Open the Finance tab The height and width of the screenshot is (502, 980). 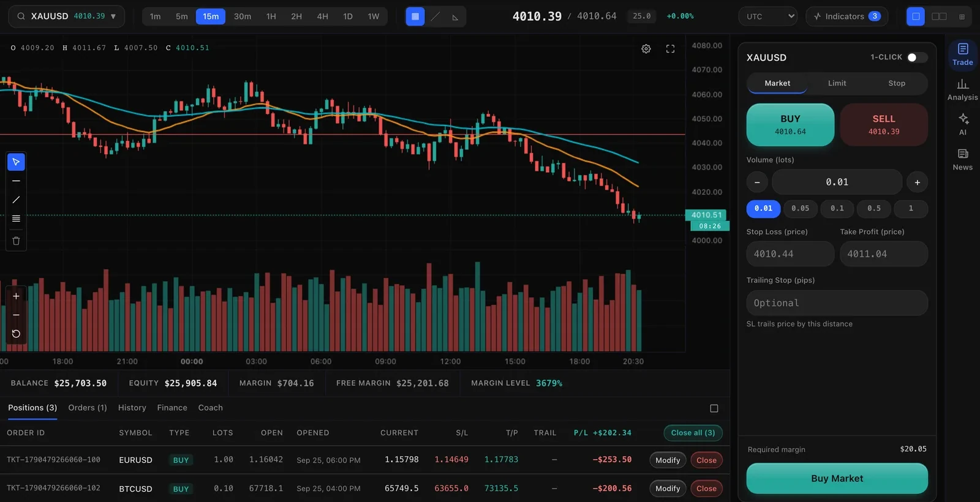172,408
